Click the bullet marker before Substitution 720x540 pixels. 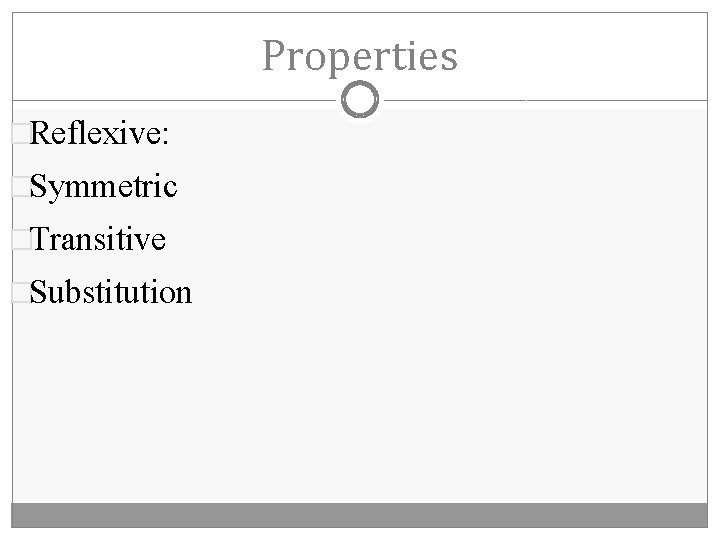pos(22,293)
